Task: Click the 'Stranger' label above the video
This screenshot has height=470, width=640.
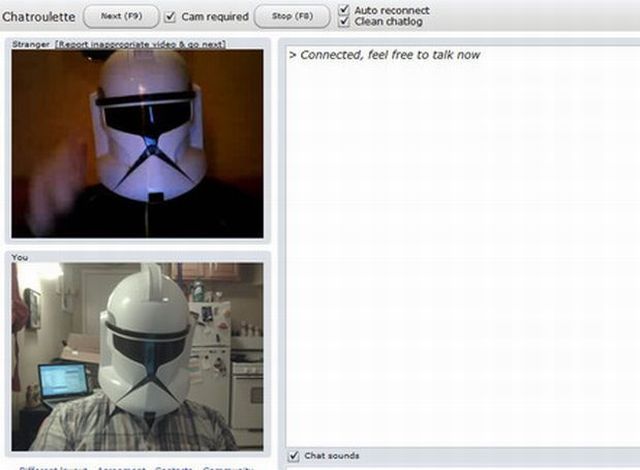Action: (x=31, y=44)
